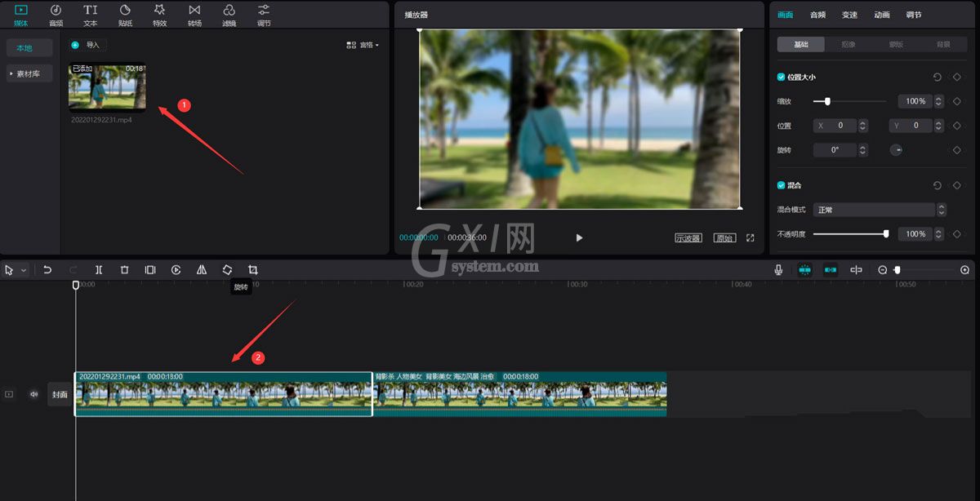
Task: Open the 转场 (Transitions) panel
Action: (x=194, y=15)
